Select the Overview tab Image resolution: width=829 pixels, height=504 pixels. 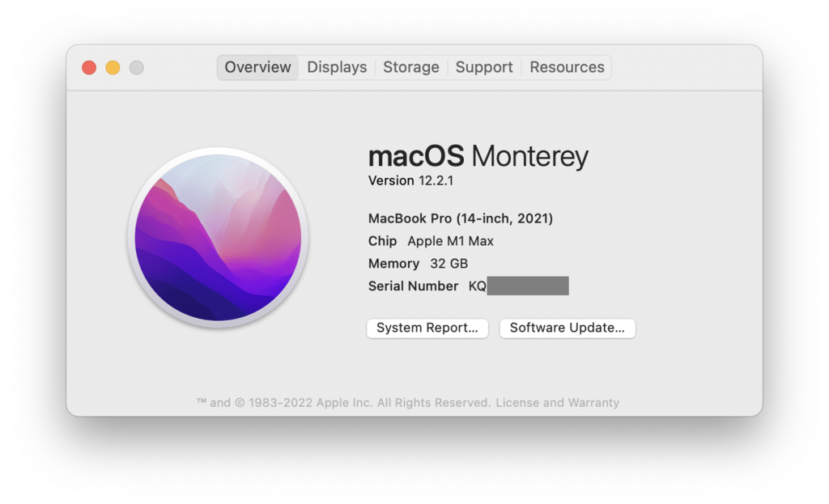click(x=257, y=67)
